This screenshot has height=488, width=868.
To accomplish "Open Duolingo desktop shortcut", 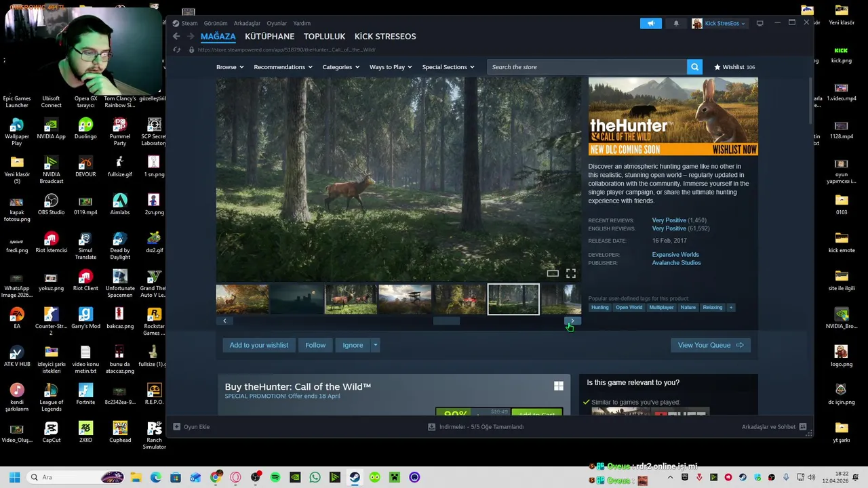I will click(85, 128).
